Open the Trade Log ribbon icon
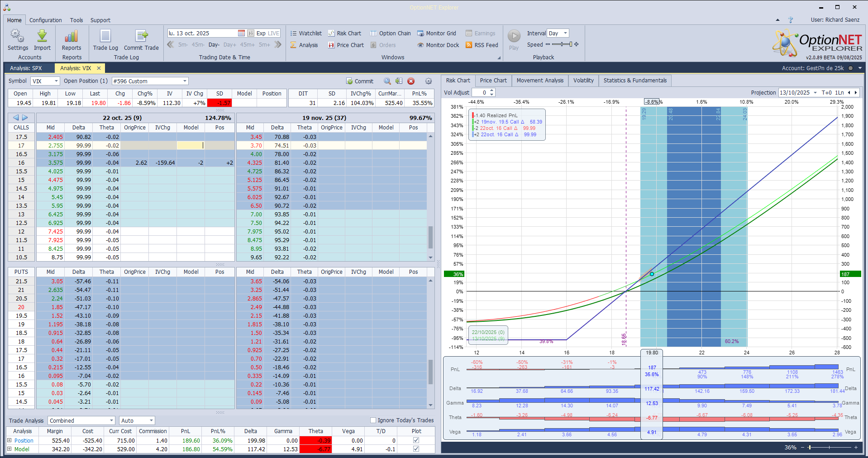This screenshot has height=458, width=868. click(x=105, y=36)
